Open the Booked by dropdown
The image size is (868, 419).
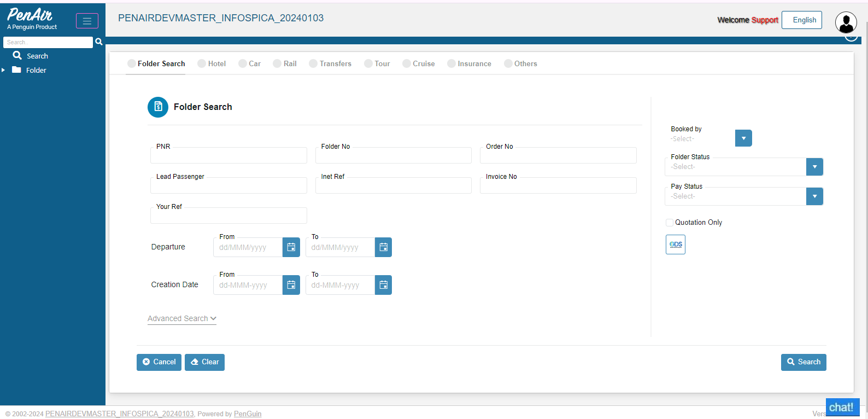tap(743, 138)
